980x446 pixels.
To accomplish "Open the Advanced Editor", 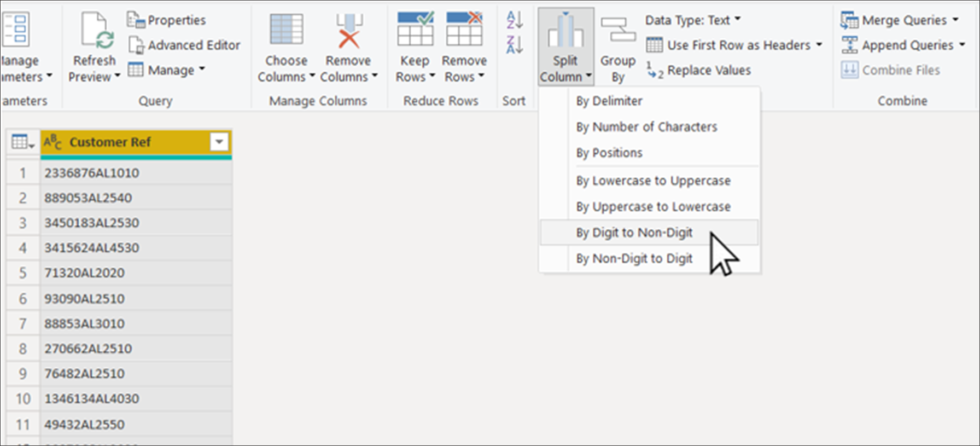I will click(x=184, y=45).
